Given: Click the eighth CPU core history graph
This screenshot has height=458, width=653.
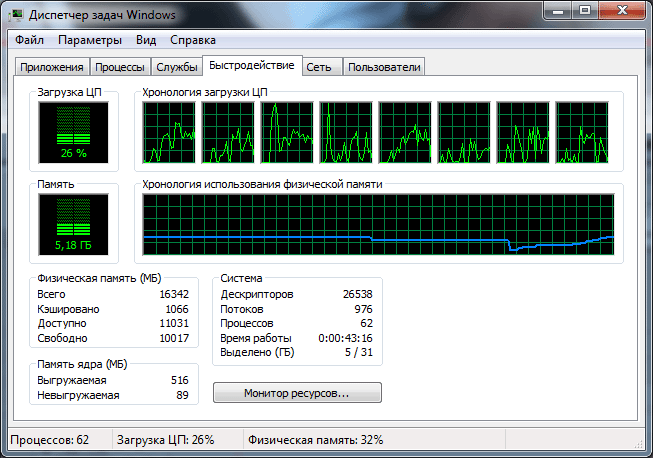Looking at the screenshot, I should coord(582,132).
